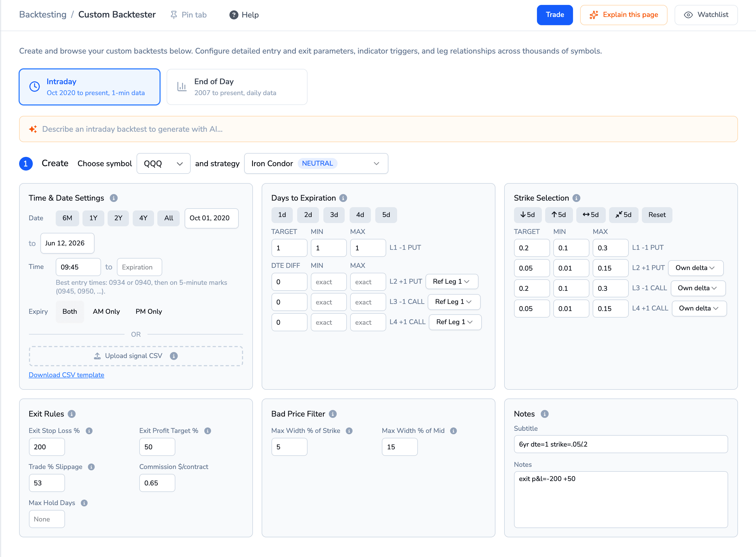Click the End of Day chart icon
756x557 pixels.
coord(182,87)
